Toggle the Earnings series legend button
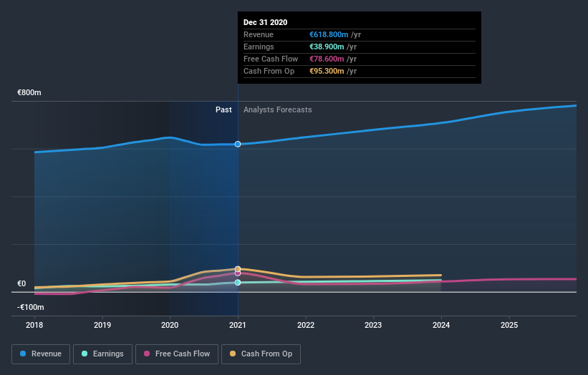Screen dimensions: 588x375 pos(102,354)
